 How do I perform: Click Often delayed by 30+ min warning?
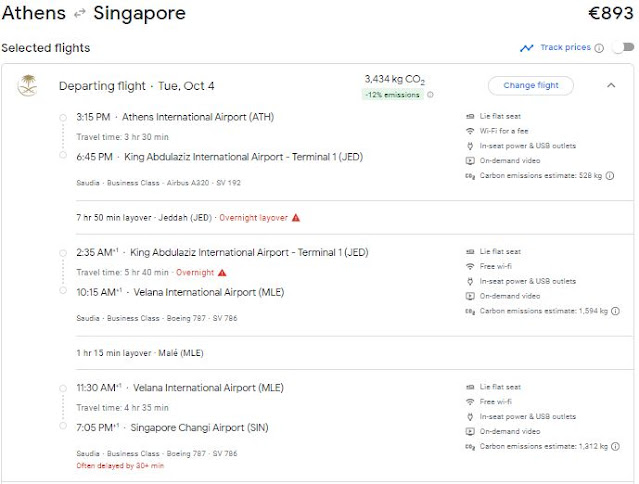[x=120, y=466]
